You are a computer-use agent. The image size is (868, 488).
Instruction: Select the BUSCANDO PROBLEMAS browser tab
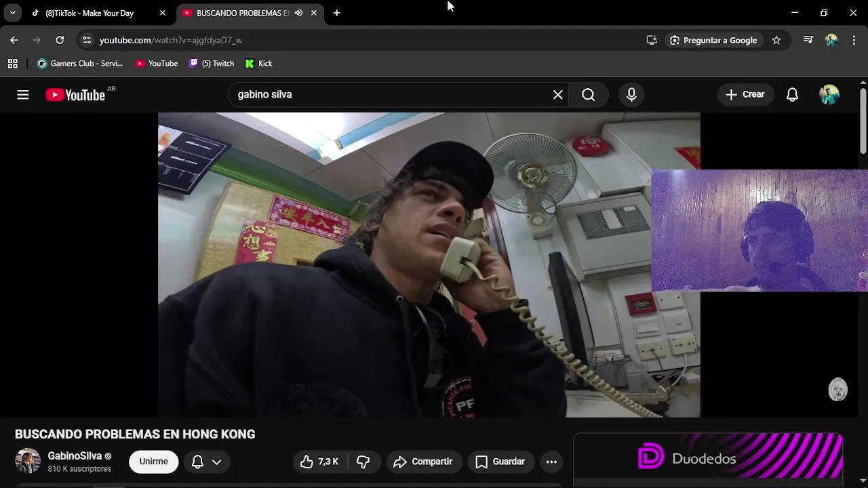click(242, 13)
